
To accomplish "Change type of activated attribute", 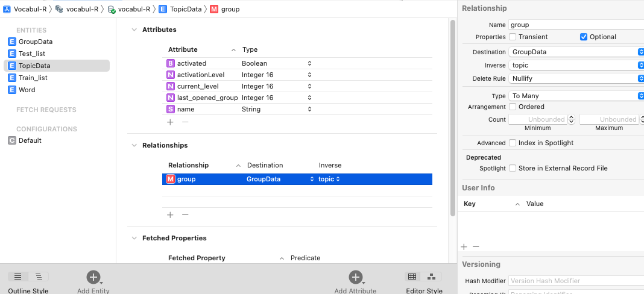I will click(x=277, y=63).
